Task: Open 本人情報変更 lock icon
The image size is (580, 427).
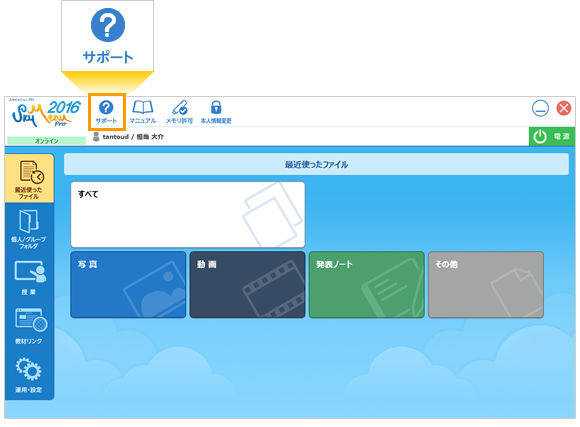Action: (216, 112)
